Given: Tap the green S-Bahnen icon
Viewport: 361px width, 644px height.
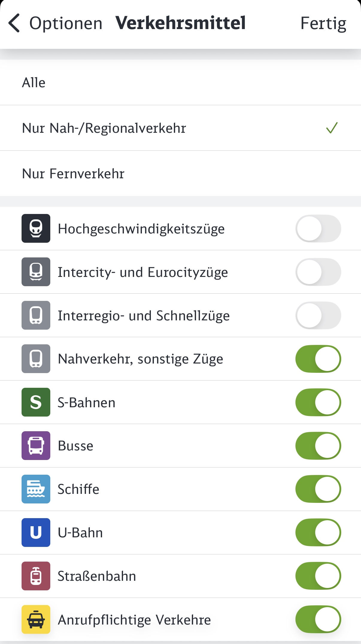Looking at the screenshot, I should [36, 402].
